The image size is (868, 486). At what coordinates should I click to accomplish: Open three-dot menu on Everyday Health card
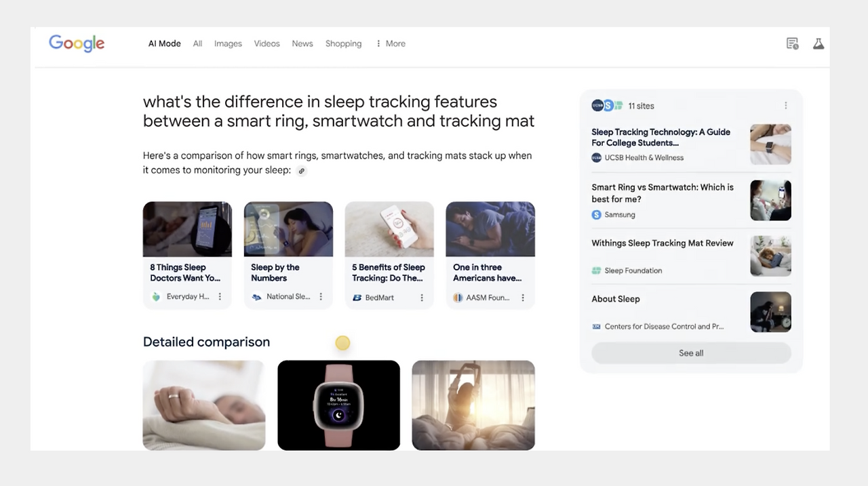(x=220, y=297)
